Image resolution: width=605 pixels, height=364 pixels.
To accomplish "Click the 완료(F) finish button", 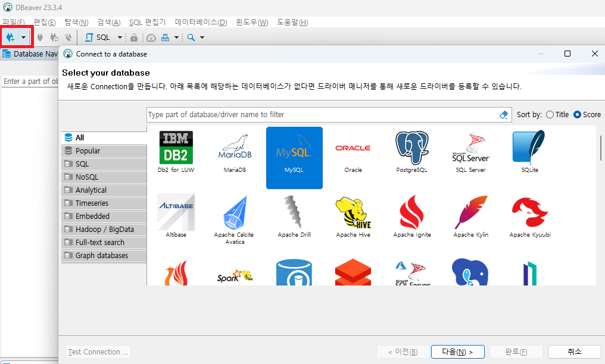I will click(x=516, y=352).
